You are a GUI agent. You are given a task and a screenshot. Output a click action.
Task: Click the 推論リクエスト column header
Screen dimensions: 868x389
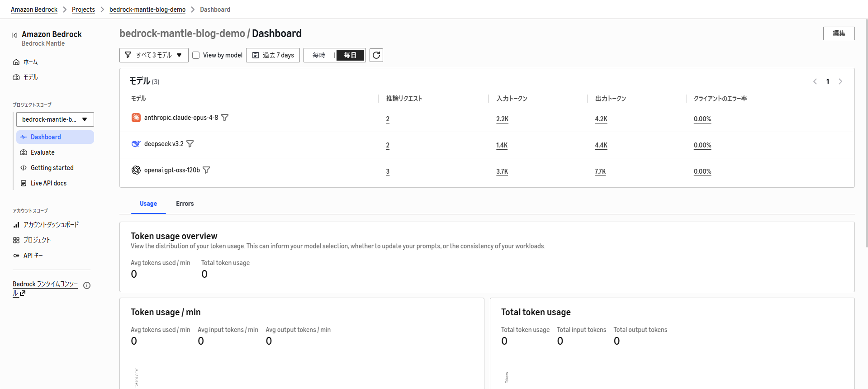pyautogui.click(x=404, y=99)
